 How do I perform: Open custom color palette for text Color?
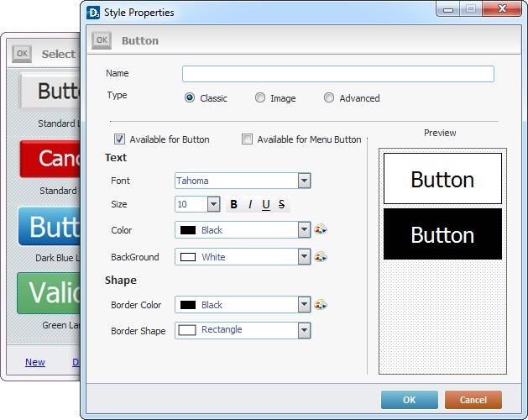[x=321, y=229]
